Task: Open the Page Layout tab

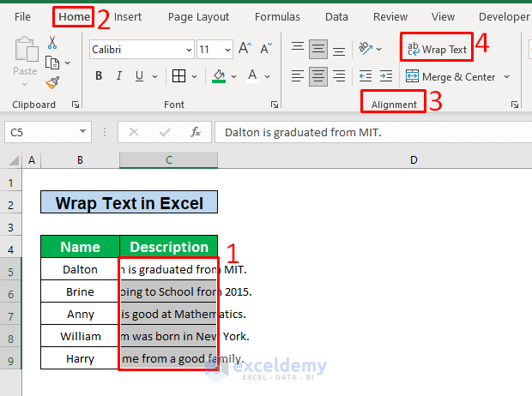Action: click(198, 17)
